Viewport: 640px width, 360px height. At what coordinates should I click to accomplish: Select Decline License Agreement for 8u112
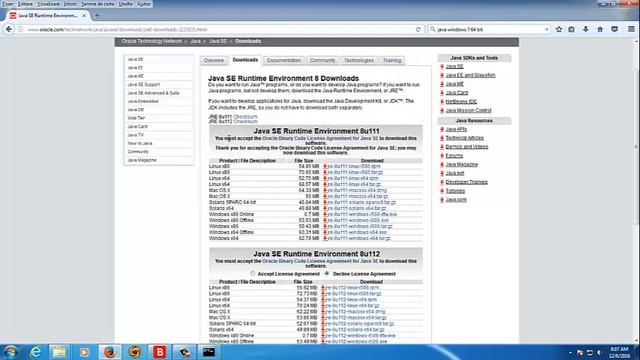[327, 273]
